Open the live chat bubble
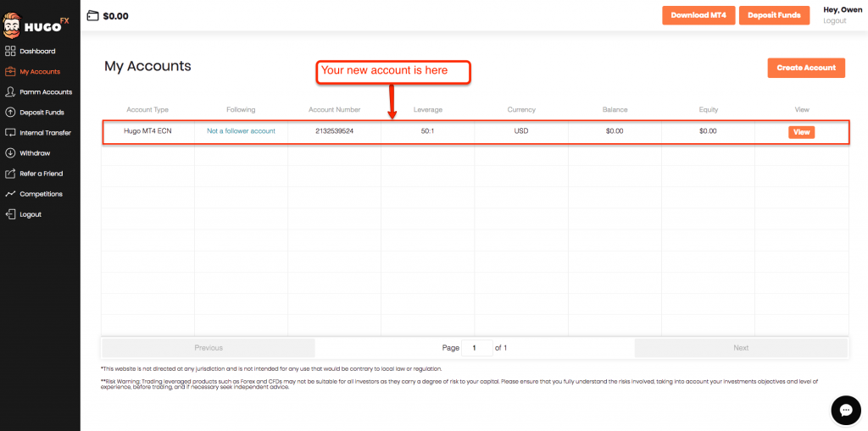Screen dimensions: 868x431 coord(846,410)
